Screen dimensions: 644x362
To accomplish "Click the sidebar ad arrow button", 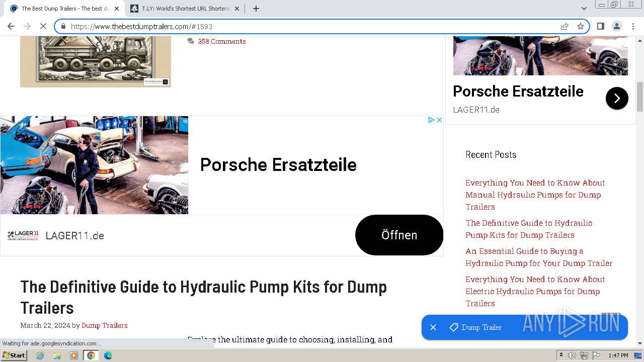I will (617, 98).
